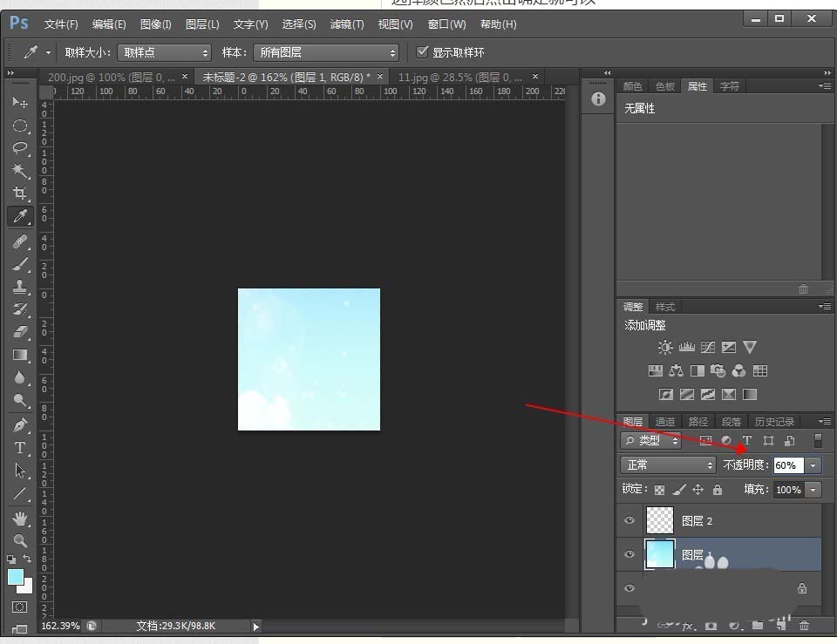Switch to the 历史记录 tab
Image resolution: width=837 pixels, height=644 pixels.
tap(774, 422)
